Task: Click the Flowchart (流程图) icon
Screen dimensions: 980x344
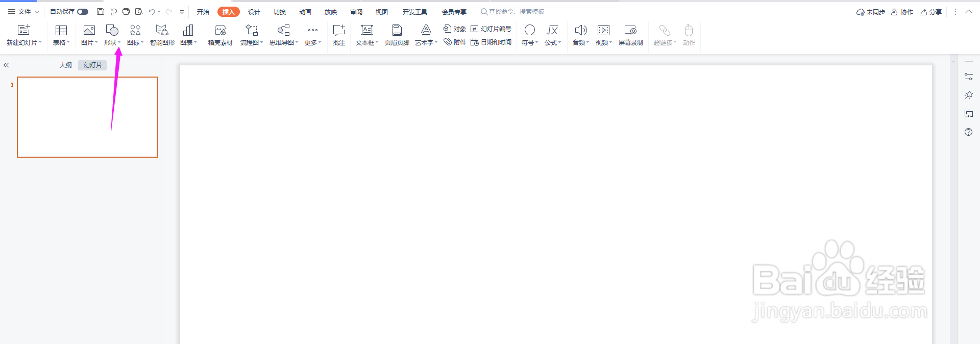Action: pyautogui.click(x=252, y=30)
